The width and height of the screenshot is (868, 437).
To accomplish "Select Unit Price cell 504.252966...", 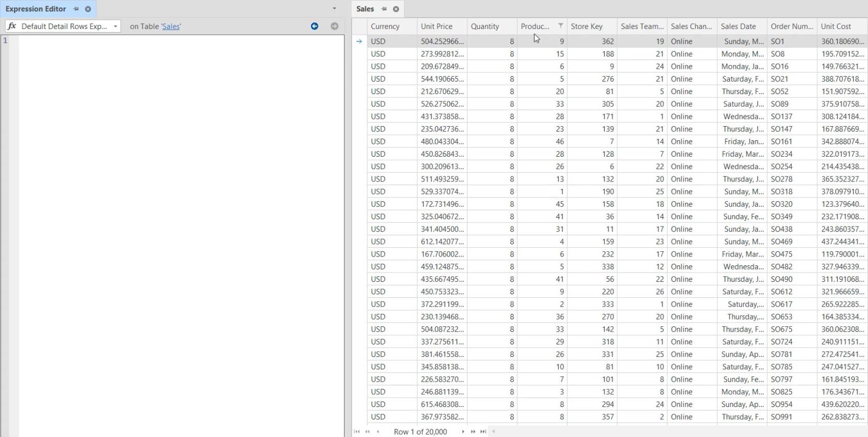I will [x=442, y=41].
